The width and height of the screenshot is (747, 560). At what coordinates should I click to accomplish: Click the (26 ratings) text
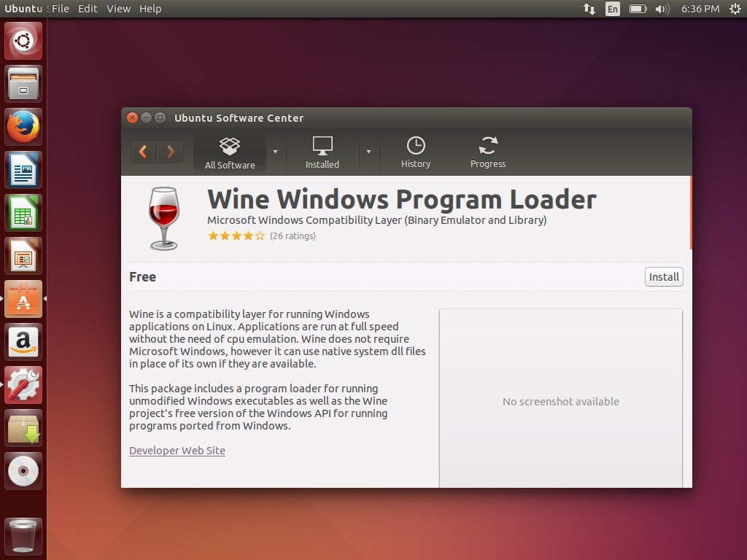[293, 236]
